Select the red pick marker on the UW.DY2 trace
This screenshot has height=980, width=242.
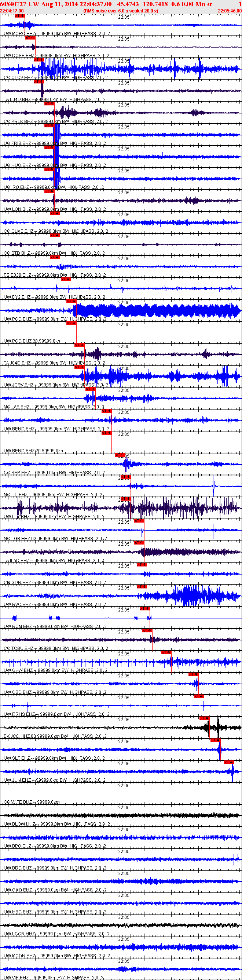[x=66, y=279]
